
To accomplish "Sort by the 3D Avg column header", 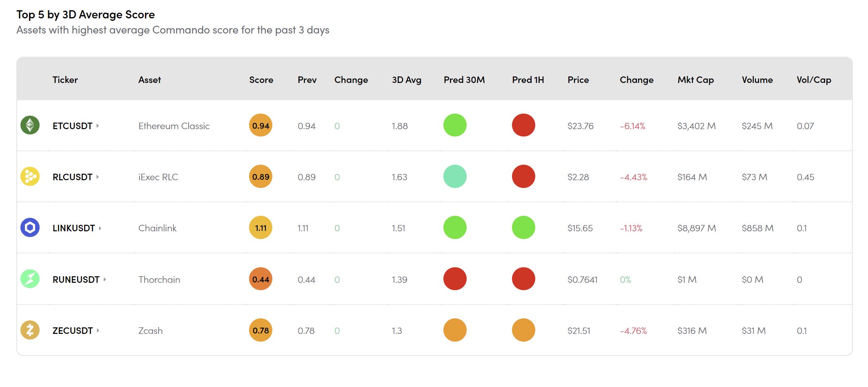I will point(406,80).
